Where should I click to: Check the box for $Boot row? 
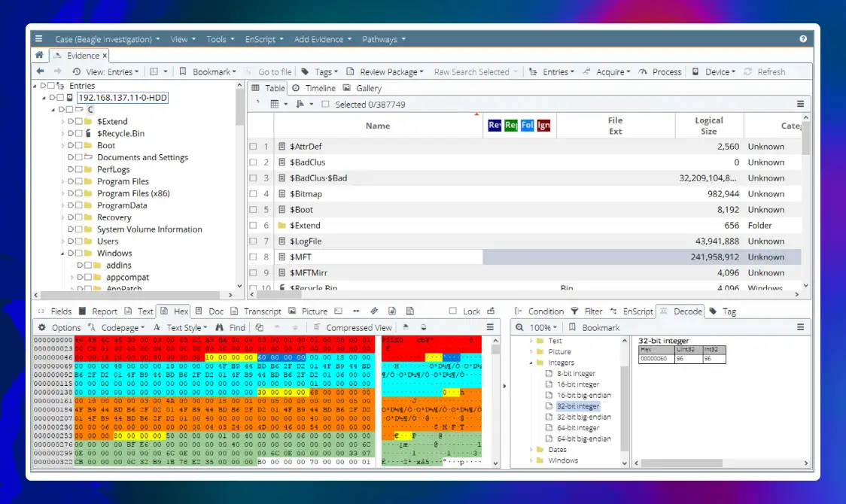tap(253, 210)
